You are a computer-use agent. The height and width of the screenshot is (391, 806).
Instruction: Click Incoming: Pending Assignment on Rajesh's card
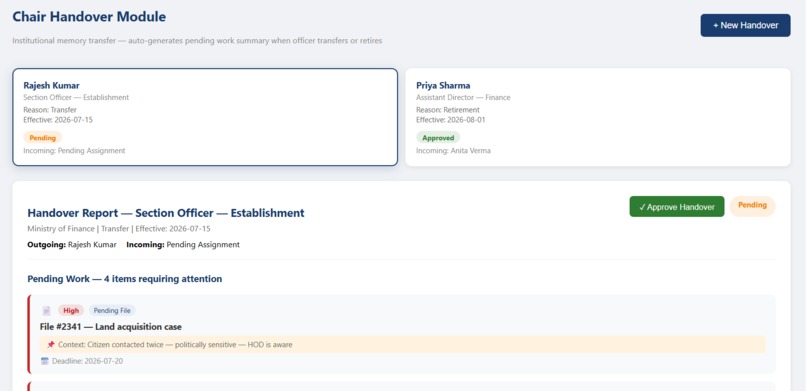[75, 151]
